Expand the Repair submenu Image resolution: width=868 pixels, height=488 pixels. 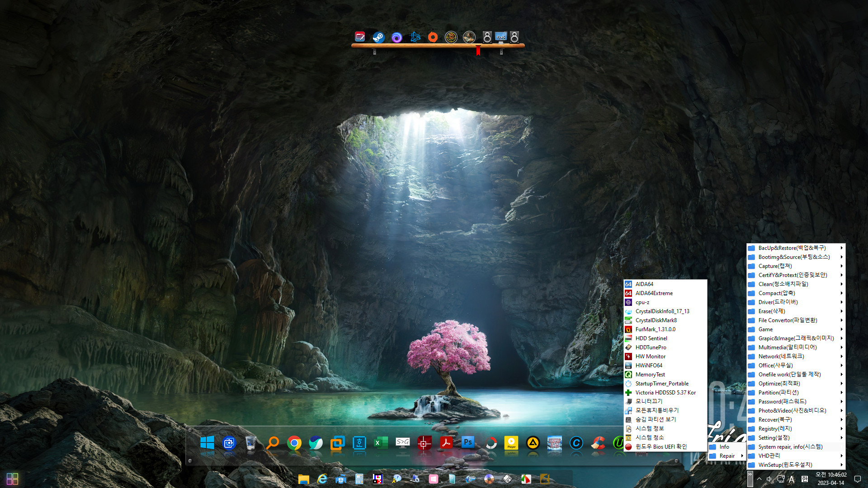[x=726, y=455]
